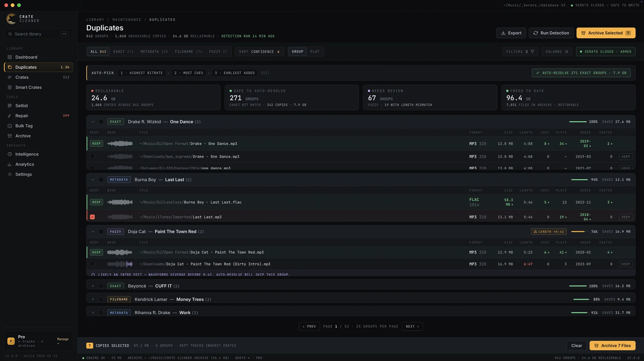Click Keep for bpm_supreme One Dance.mp3
Viewport: 644px width, 361px height.
626,156
